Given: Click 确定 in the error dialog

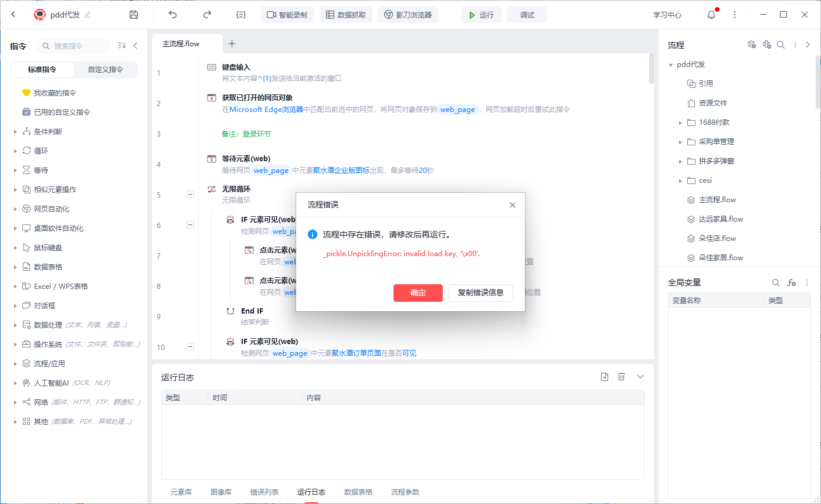Looking at the screenshot, I should [x=418, y=292].
